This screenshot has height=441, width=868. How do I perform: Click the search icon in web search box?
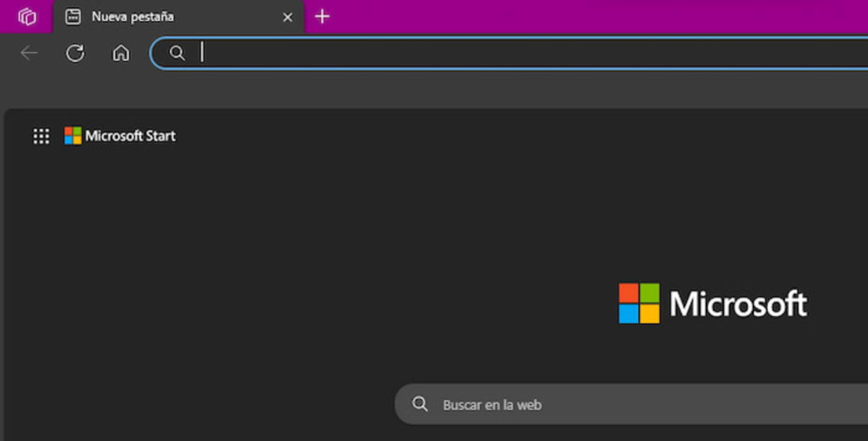coord(420,404)
